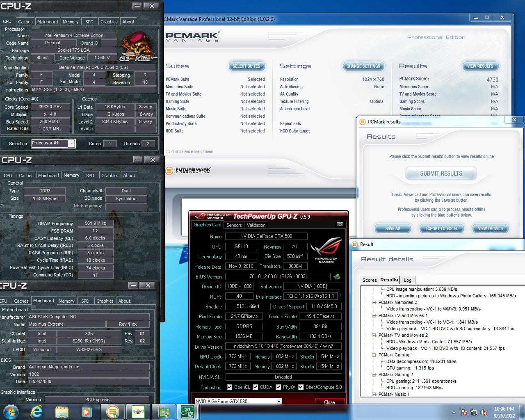The height and width of the screenshot is (420, 525).
Task: Select CPU gaming: 2111.391 operations/s row
Action: (421, 381)
